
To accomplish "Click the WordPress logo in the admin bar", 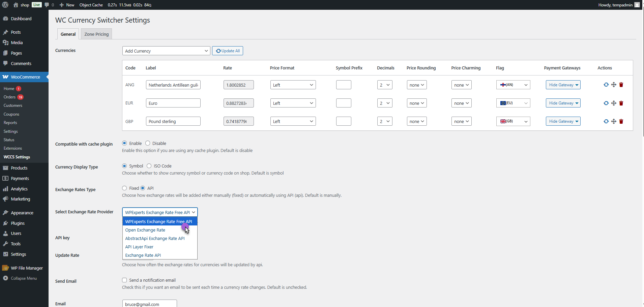I will point(5,5).
